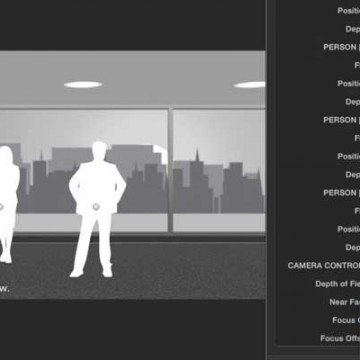Select the CAMERA CONTROL section header
The width and height of the screenshot is (360, 360).
[324, 265]
